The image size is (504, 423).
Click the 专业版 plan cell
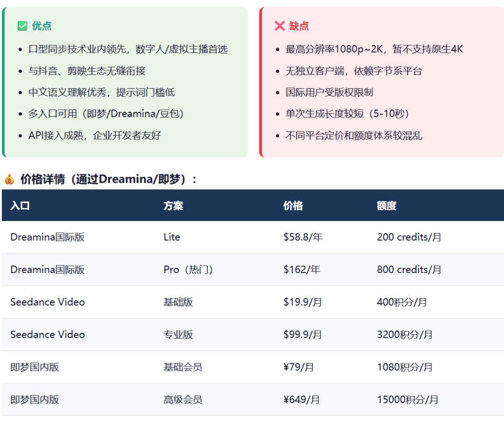pyautogui.click(x=178, y=334)
